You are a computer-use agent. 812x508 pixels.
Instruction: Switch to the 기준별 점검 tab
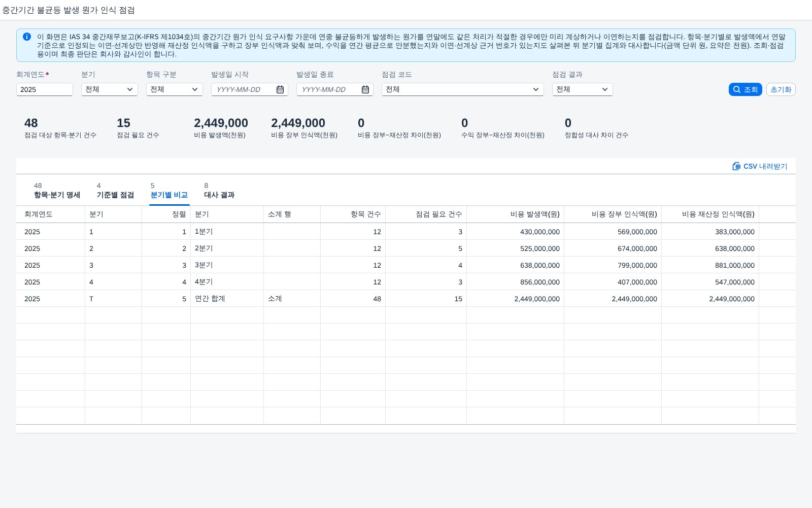(x=115, y=190)
